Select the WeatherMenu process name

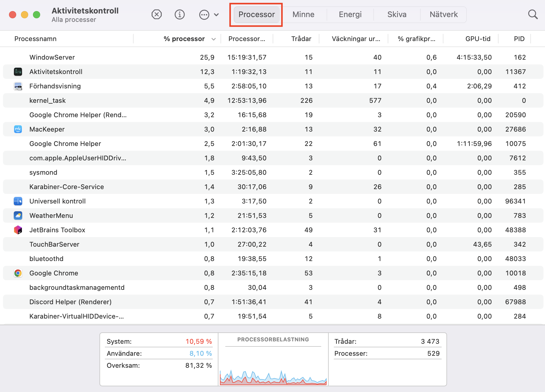(51, 215)
